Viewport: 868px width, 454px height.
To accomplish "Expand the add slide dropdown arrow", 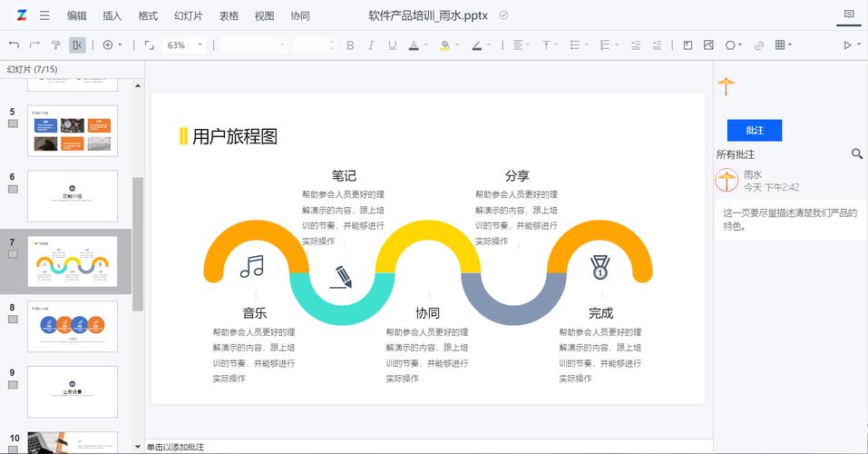I will [120, 44].
